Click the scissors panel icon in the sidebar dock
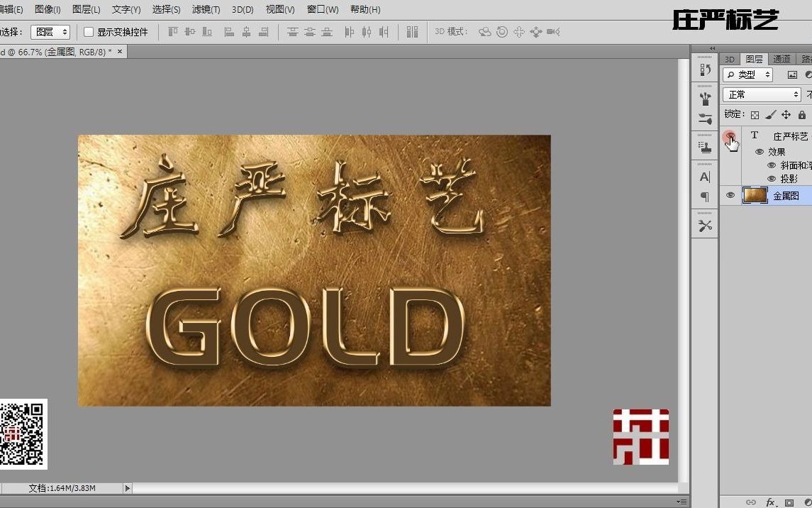The image size is (812, 508). coord(704,225)
